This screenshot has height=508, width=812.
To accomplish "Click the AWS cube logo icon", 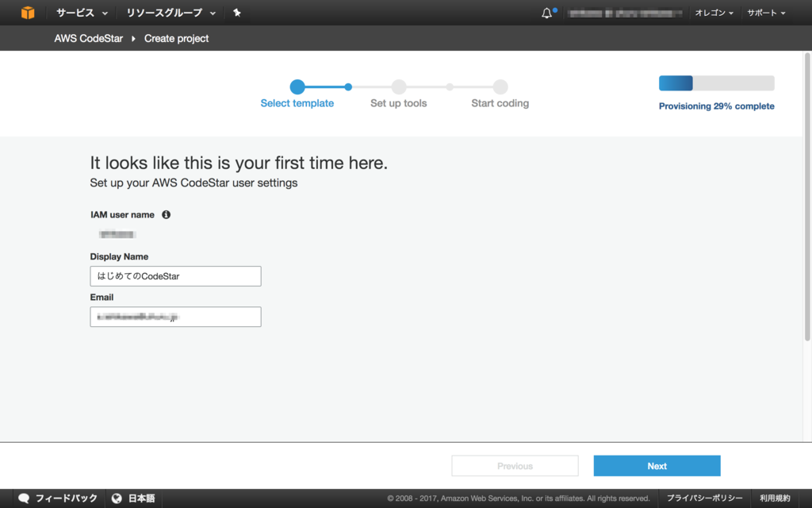I will pyautogui.click(x=28, y=13).
